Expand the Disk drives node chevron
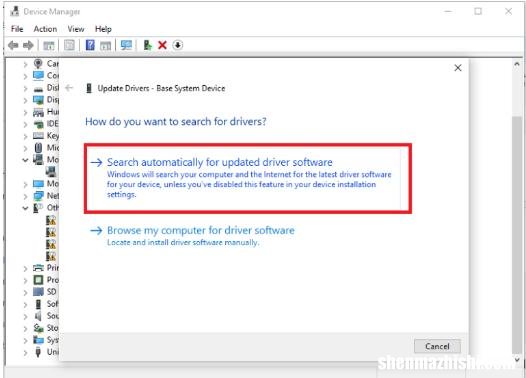 coord(25,89)
